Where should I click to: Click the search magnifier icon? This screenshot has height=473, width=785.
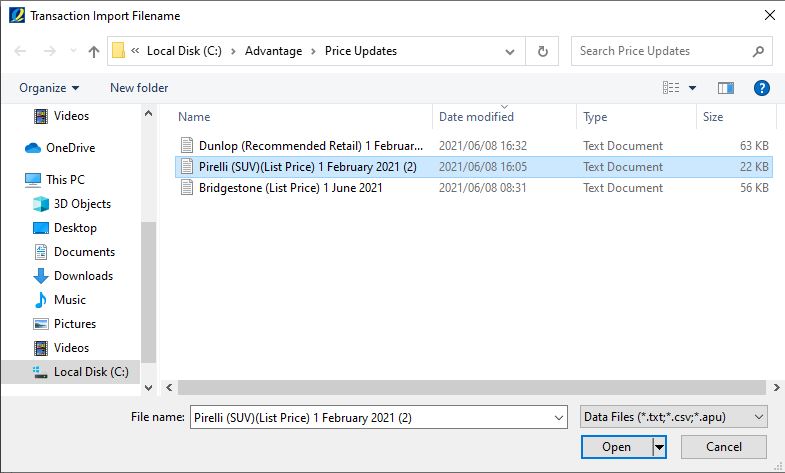coord(758,51)
